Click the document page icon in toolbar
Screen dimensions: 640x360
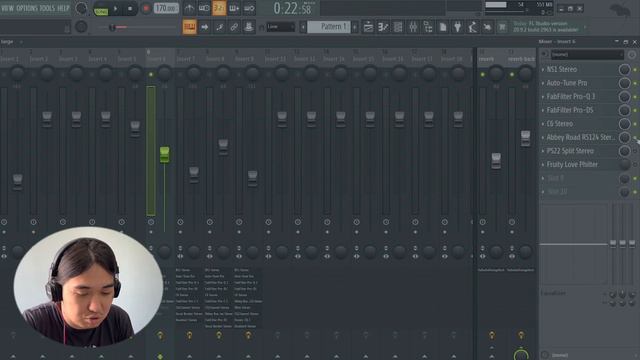tap(443, 27)
